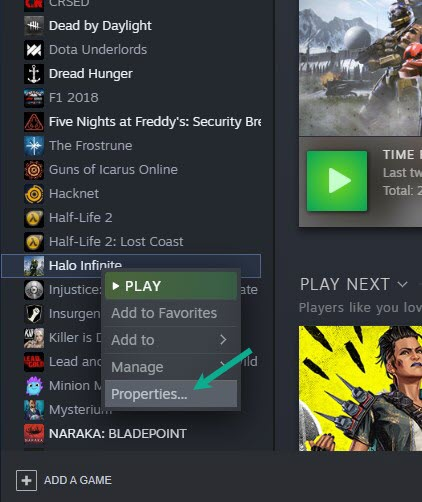Launch the game with the green play button
The width and height of the screenshot is (422, 502).
pyautogui.click(x=337, y=181)
